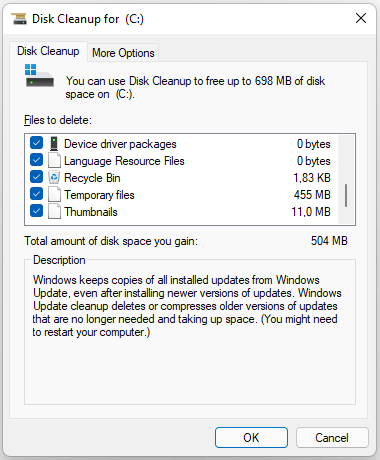Viewport: 380px width, 460px height.
Task: Click the Thumbnails page icon
Action: tap(54, 212)
